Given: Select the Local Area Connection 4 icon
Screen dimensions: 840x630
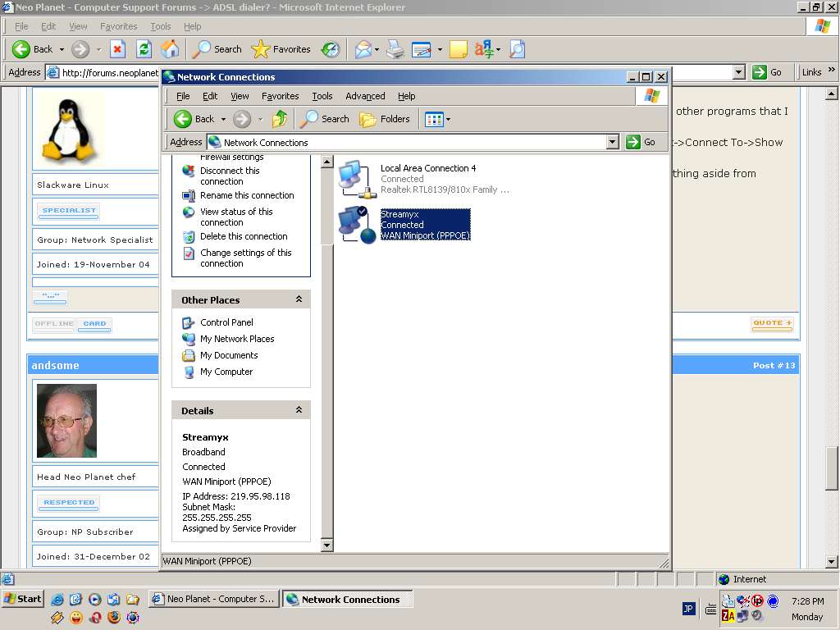Looking at the screenshot, I should pos(358,179).
